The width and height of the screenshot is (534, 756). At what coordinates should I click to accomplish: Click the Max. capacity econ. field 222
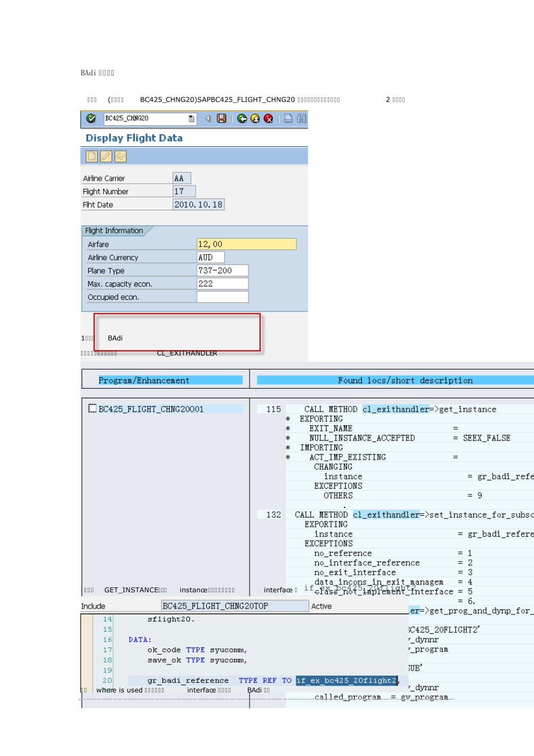(x=222, y=284)
